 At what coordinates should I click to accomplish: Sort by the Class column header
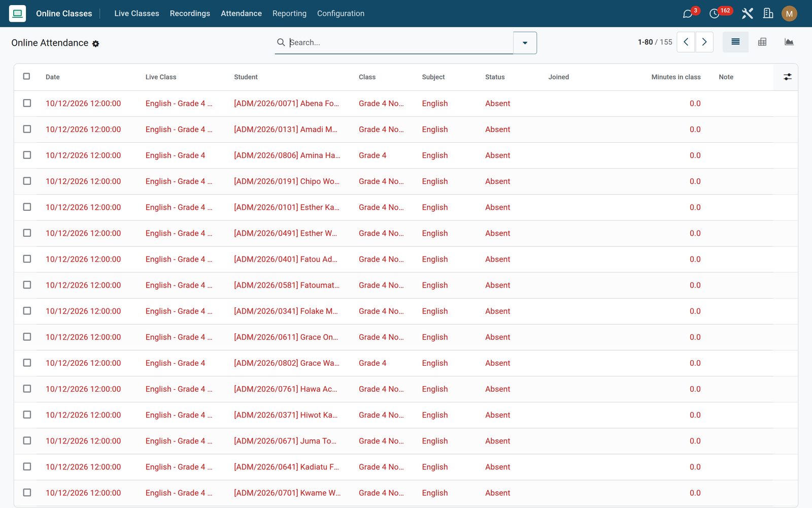click(367, 77)
